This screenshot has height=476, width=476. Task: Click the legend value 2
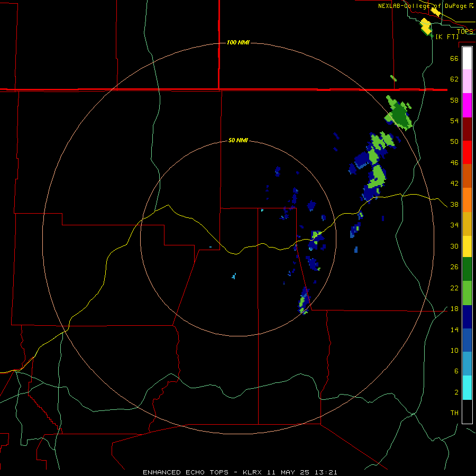click(x=456, y=392)
